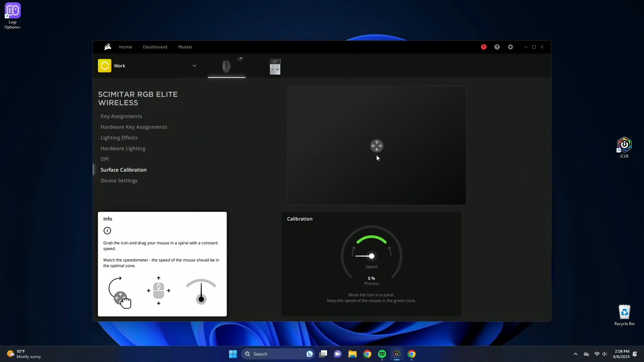Click the info circle icon

(x=107, y=231)
